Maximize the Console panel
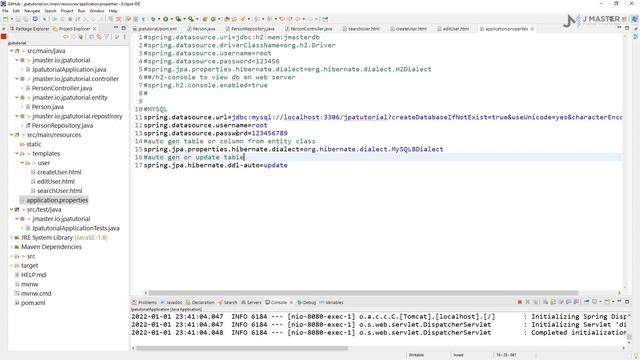 coord(627,302)
